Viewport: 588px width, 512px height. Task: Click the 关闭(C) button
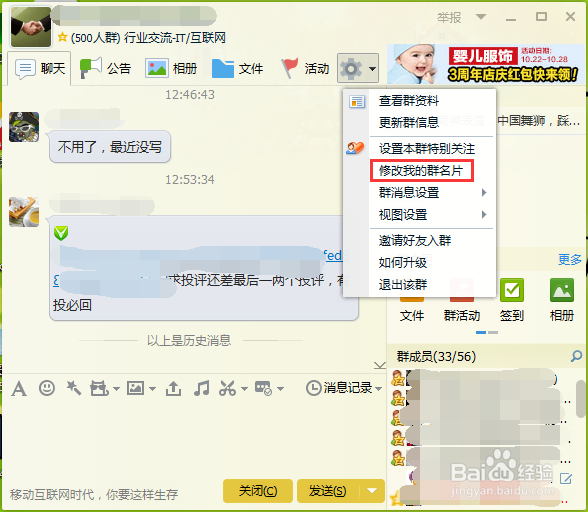[x=258, y=491]
